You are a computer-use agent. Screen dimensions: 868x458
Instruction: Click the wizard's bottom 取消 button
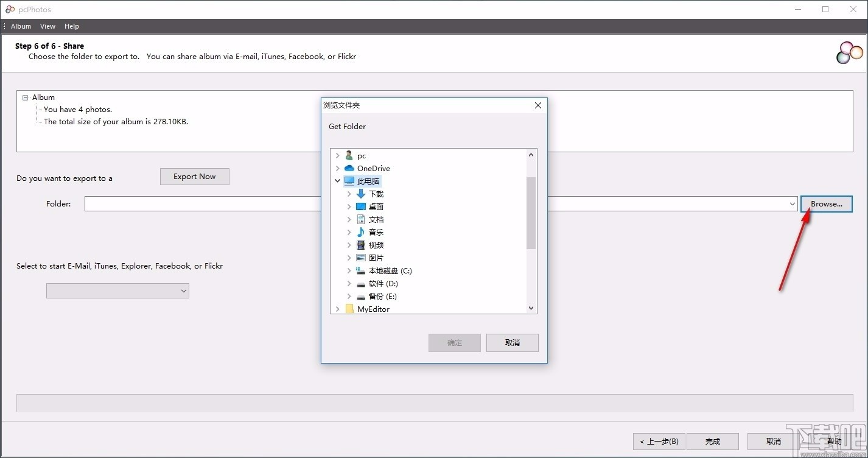774,442
